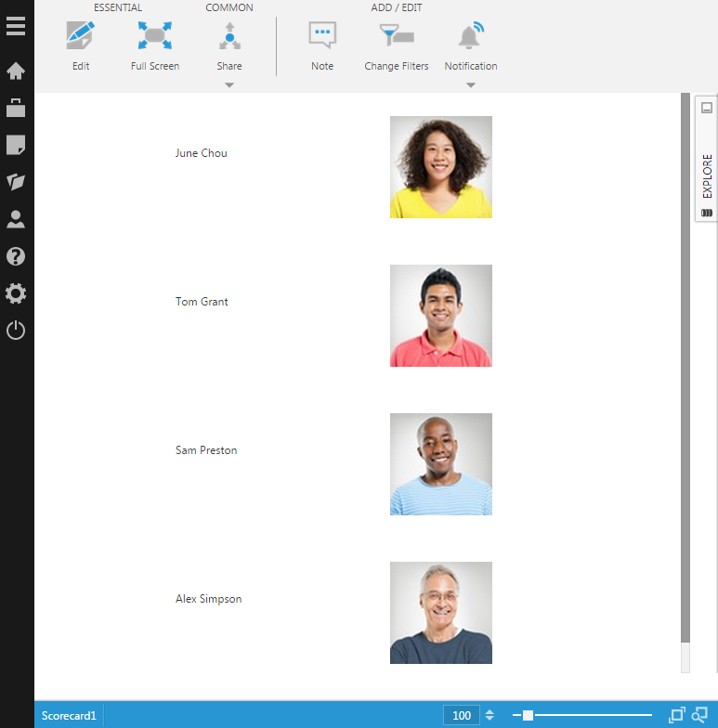Open the folders icon in sidebar
The image size is (718, 728).
16,182
